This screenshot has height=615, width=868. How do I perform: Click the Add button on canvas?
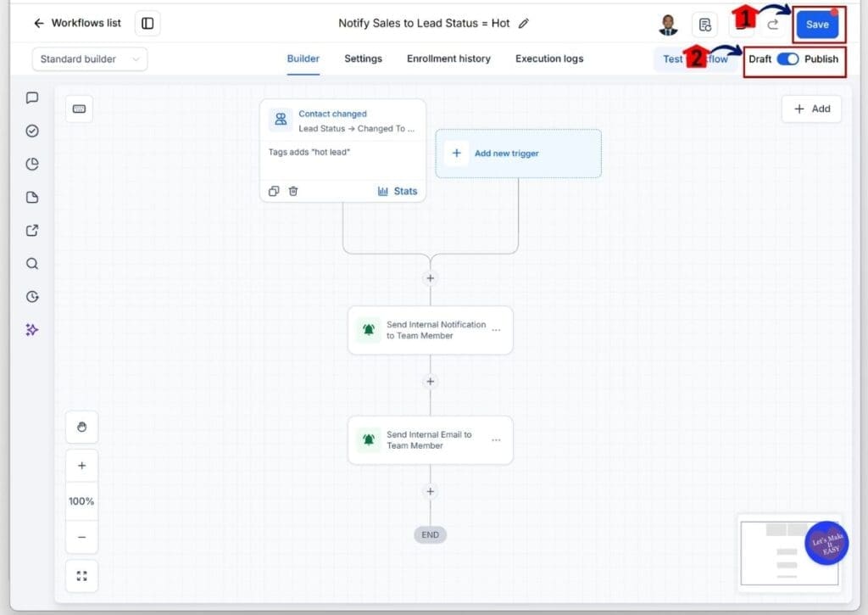tap(811, 109)
